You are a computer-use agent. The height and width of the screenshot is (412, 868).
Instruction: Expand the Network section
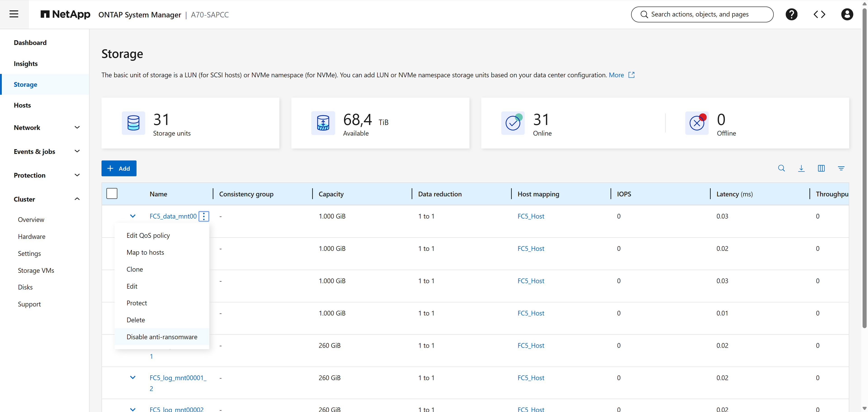tap(77, 127)
